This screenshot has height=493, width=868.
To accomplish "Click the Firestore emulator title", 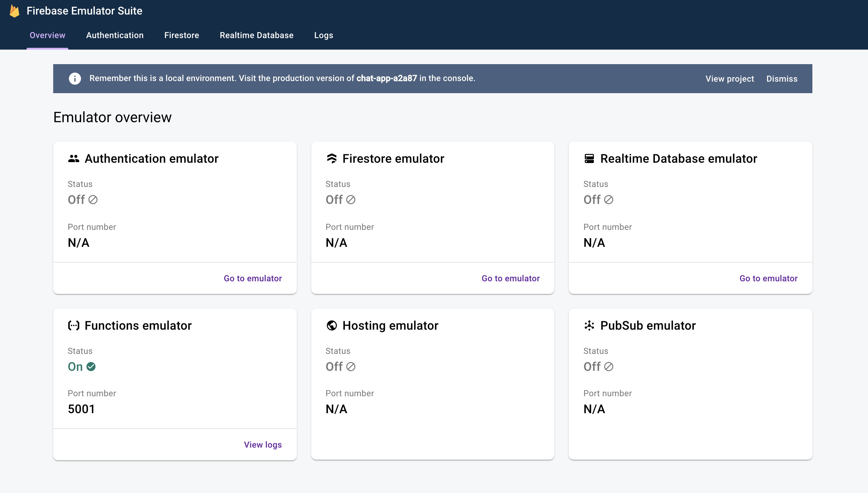I will point(393,158).
